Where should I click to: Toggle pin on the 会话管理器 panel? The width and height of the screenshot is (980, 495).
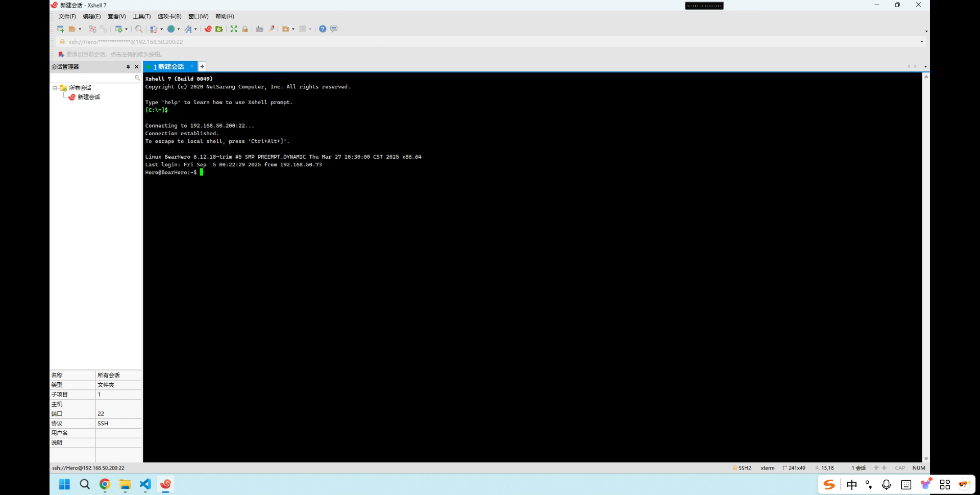(x=128, y=67)
